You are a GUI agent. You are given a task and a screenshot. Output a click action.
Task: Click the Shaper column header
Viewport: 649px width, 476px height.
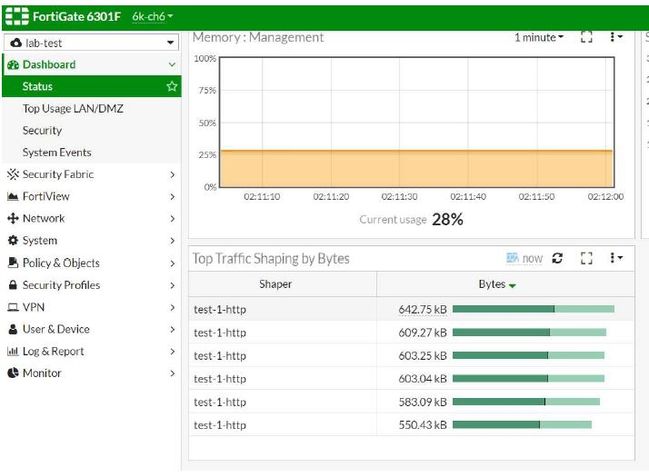click(x=275, y=284)
